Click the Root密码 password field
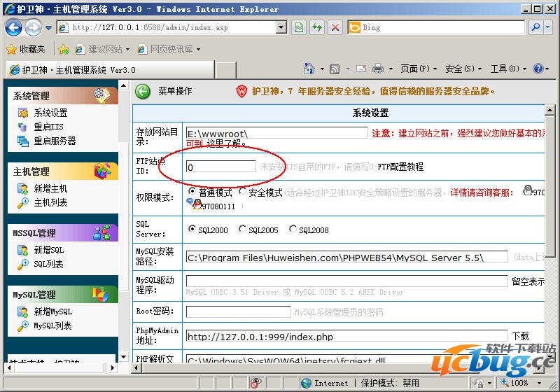Screen dimensions: 560x392 click(x=238, y=311)
